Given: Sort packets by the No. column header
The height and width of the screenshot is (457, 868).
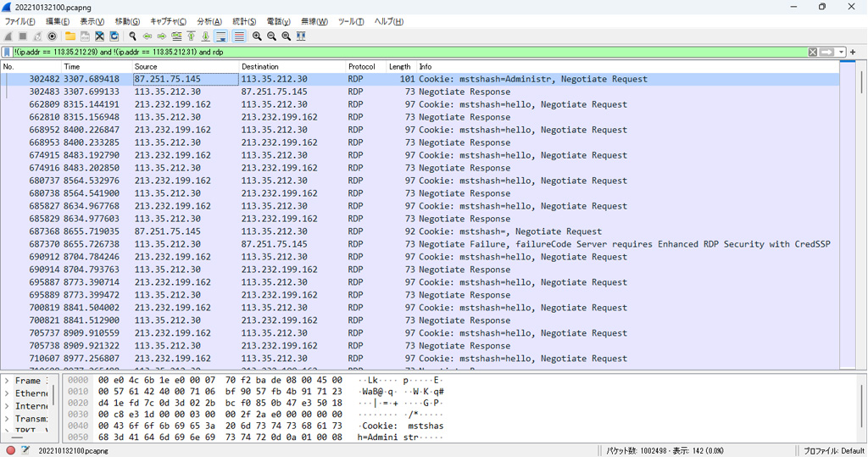Looking at the screenshot, I should coord(31,66).
